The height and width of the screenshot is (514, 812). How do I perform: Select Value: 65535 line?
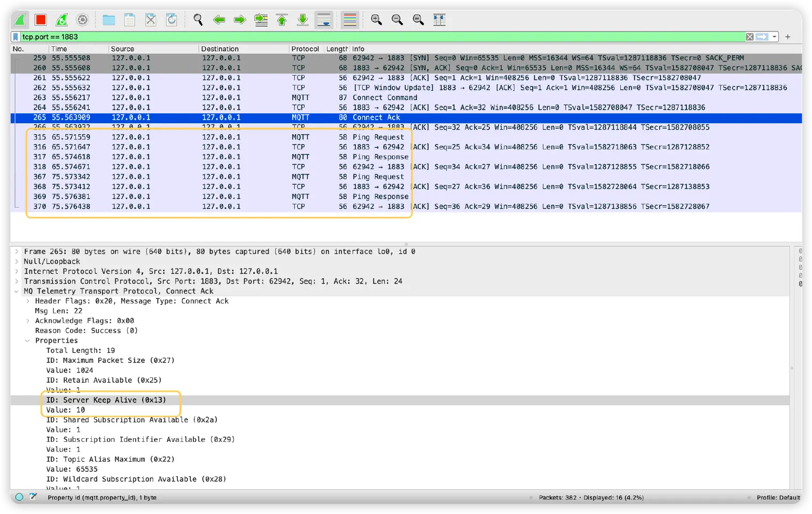pos(72,469)
